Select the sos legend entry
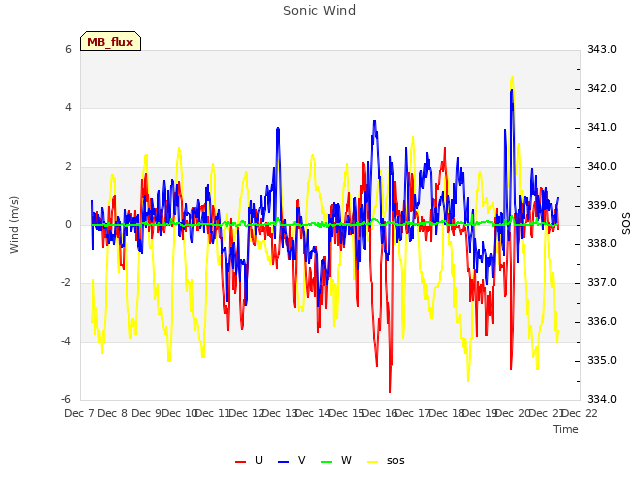The image size is (640, 480). pyautogui.click(x=386, y=461)
